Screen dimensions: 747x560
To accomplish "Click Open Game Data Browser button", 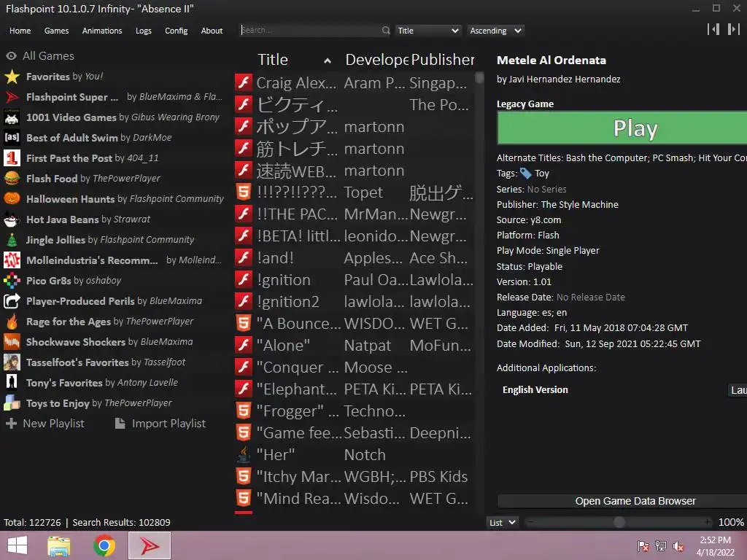I will tap(622, 501).
